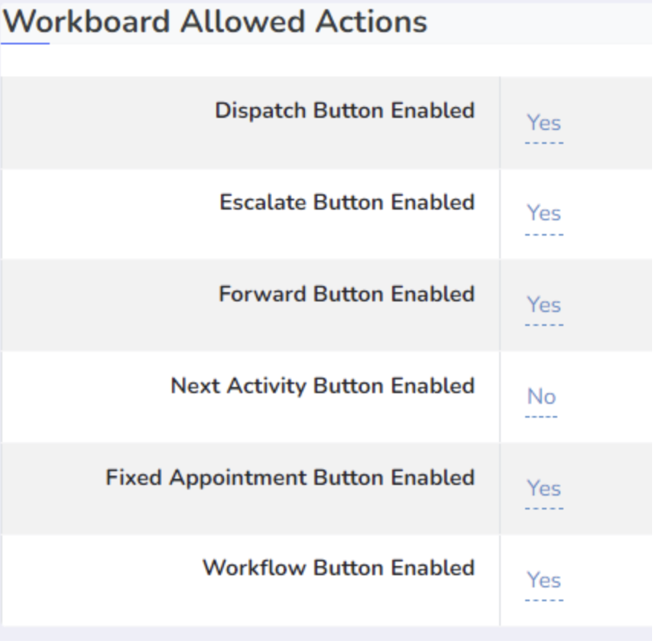
Task: Toggle the Forward Button Enabled Yes value
Action: [544, 305]
